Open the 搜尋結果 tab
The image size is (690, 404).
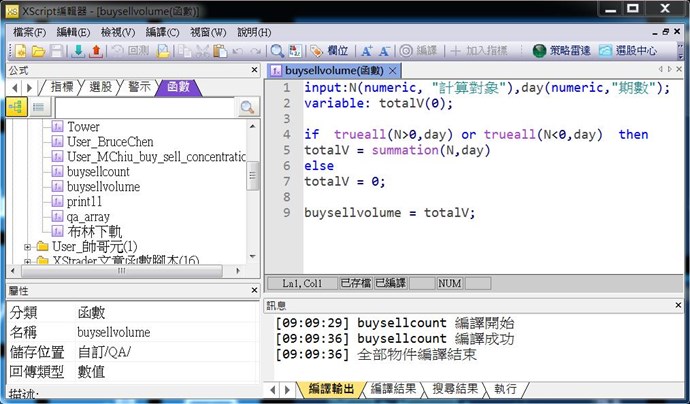(x=456, y=389)
